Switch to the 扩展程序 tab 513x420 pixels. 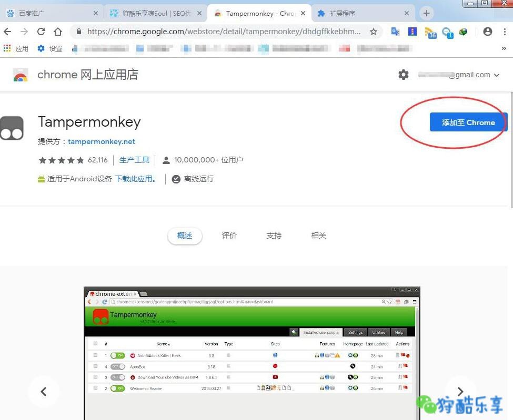pos(363,13)
